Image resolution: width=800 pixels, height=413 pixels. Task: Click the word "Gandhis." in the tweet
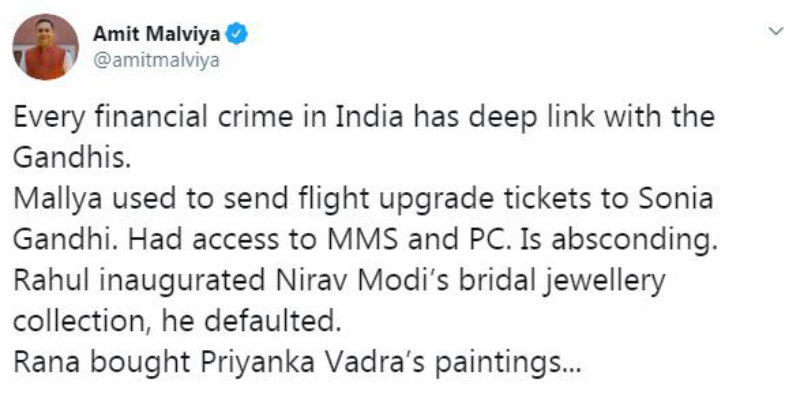coord(72,158)
